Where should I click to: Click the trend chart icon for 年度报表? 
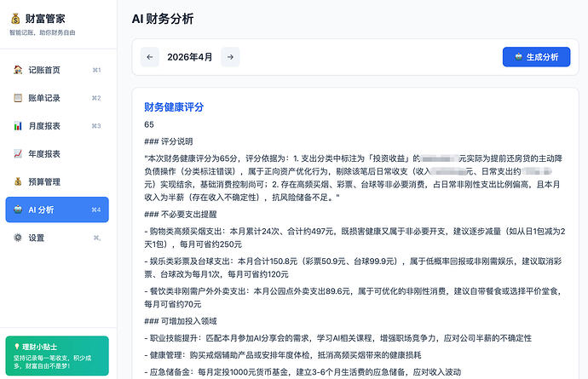[x=18, y=153]
